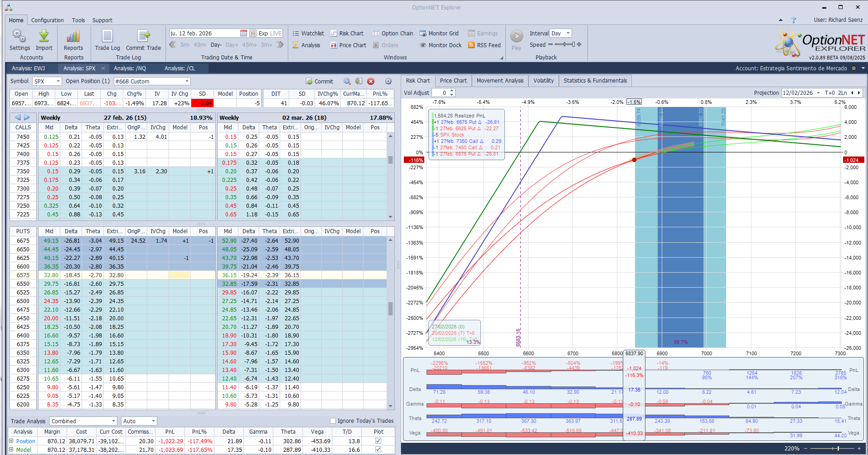Open Risk Chart from Windows ribbon group

tap(347, 33)
